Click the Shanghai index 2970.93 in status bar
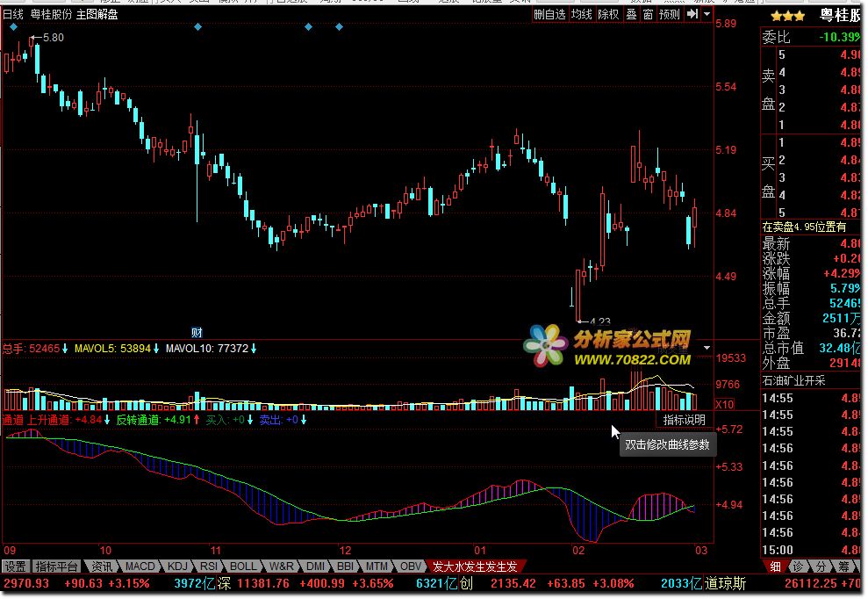Viewport: 868px width, 599px height. (26, 583)
